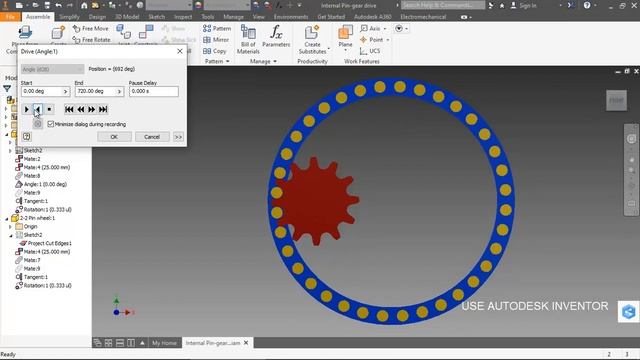Viewport: 640px width, 360px height.
Task: Step the drive forward one increment
Action: pyautogui.click(x=92, y=109)
